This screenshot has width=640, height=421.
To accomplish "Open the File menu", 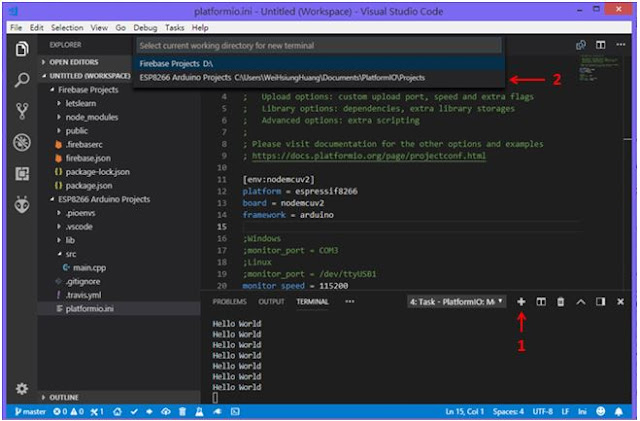I will click(16, 28).
